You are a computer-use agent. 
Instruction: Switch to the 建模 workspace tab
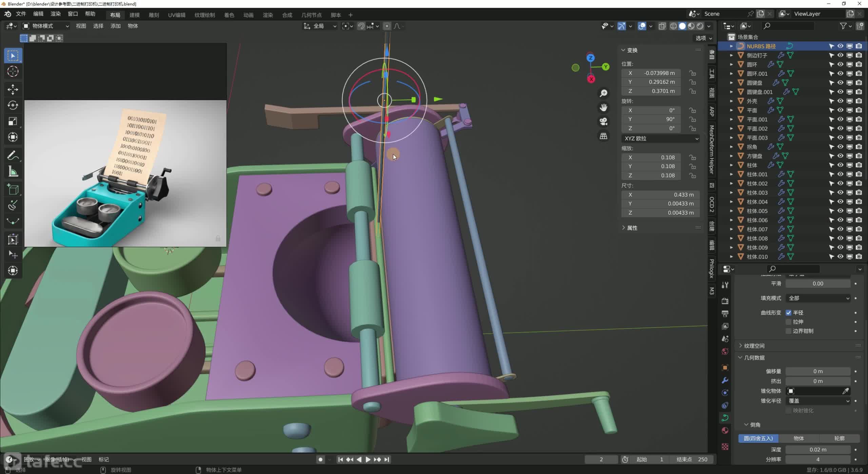tap(135, 15)
